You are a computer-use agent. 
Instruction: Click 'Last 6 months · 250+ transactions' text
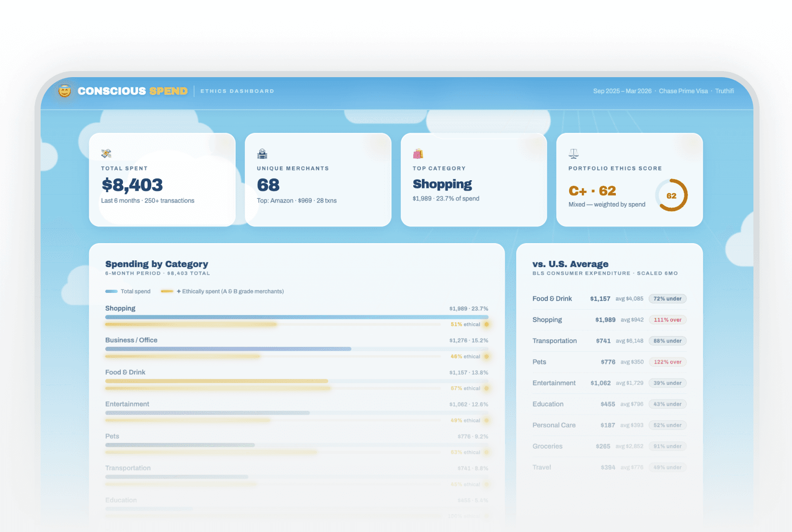pos(148,201)
